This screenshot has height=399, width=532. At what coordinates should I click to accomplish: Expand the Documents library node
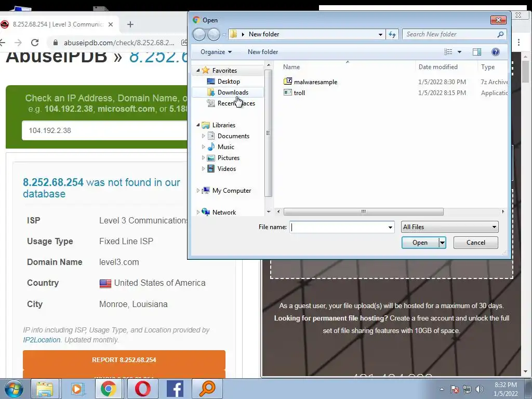click(203, 136)
